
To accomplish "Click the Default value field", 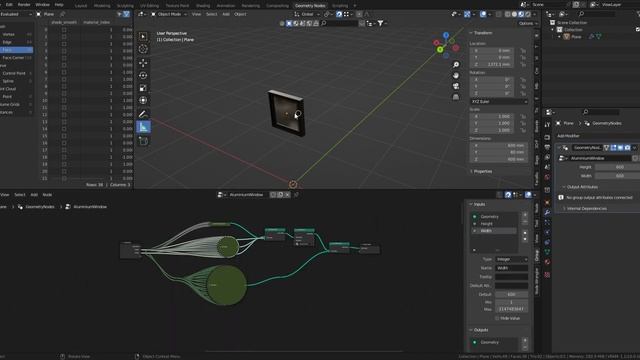I will coord(511,294).
